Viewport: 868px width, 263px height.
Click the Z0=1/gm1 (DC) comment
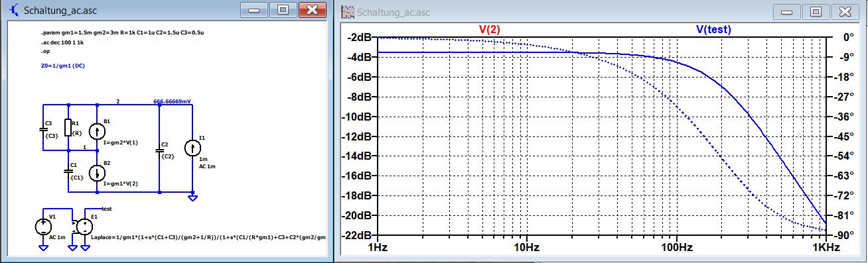(62, 66)
